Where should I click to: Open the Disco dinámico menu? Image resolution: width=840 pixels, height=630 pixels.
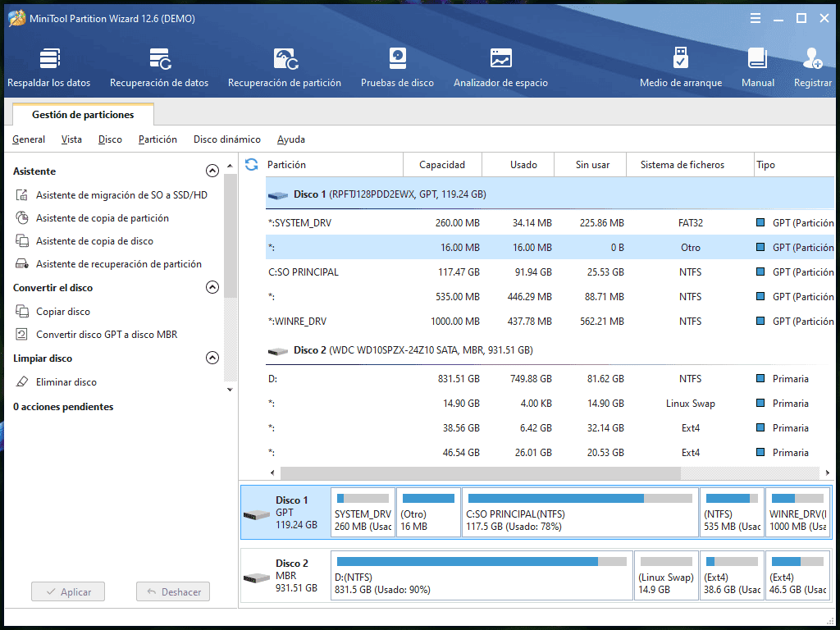[x=226, y=139]
